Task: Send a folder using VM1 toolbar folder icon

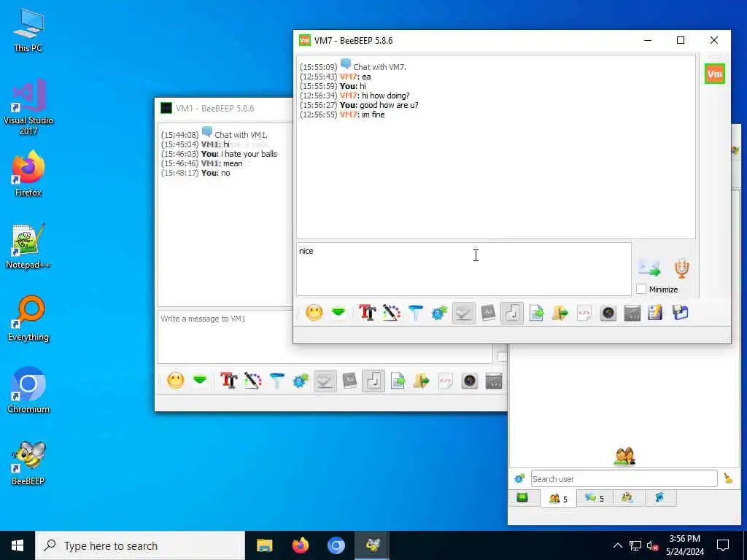Action: click(422, 381)
